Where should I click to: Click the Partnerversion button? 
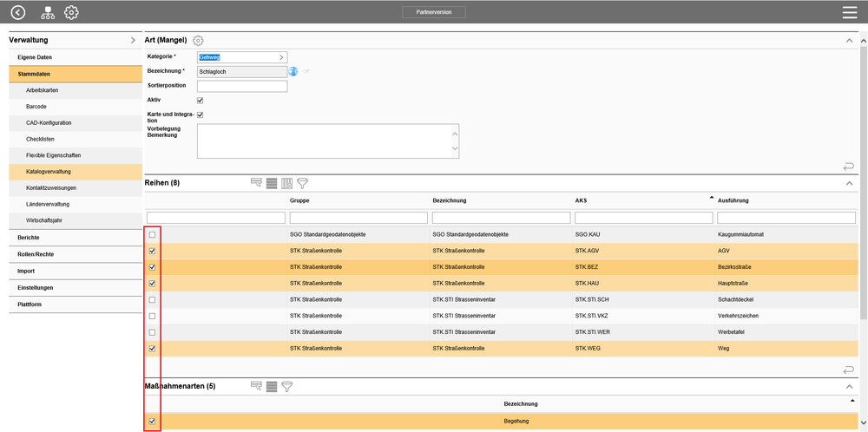(x=434, y=12)
